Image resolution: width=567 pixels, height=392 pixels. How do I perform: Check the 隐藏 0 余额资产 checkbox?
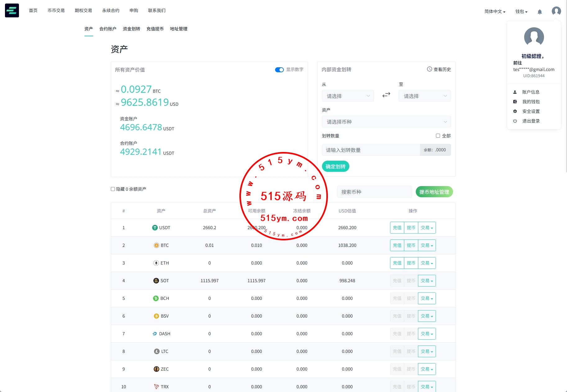tap(113, 189)
